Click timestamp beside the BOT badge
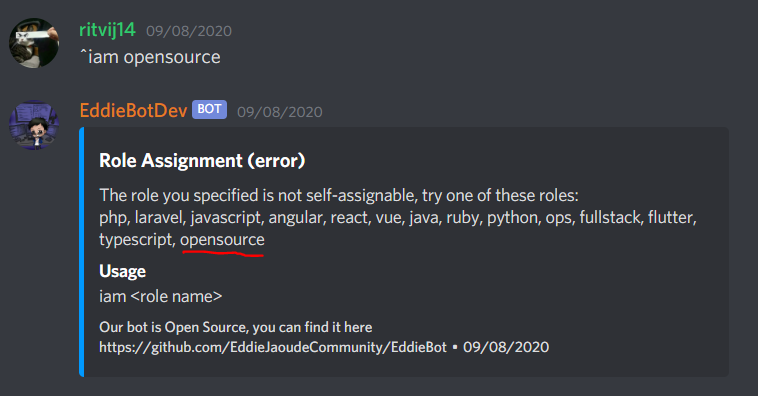 pos(280,112)
